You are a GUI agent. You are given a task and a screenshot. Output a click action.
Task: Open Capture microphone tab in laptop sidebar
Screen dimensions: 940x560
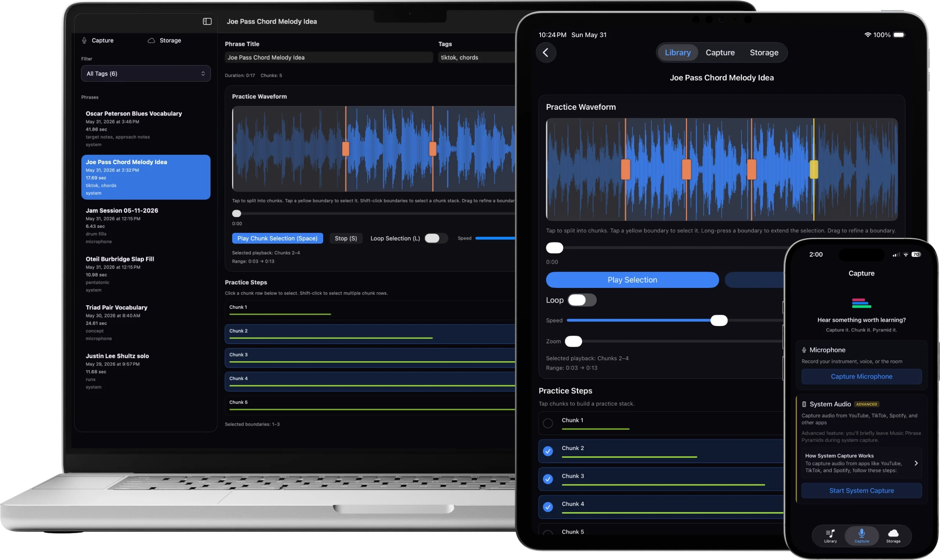tap(98, 40)
